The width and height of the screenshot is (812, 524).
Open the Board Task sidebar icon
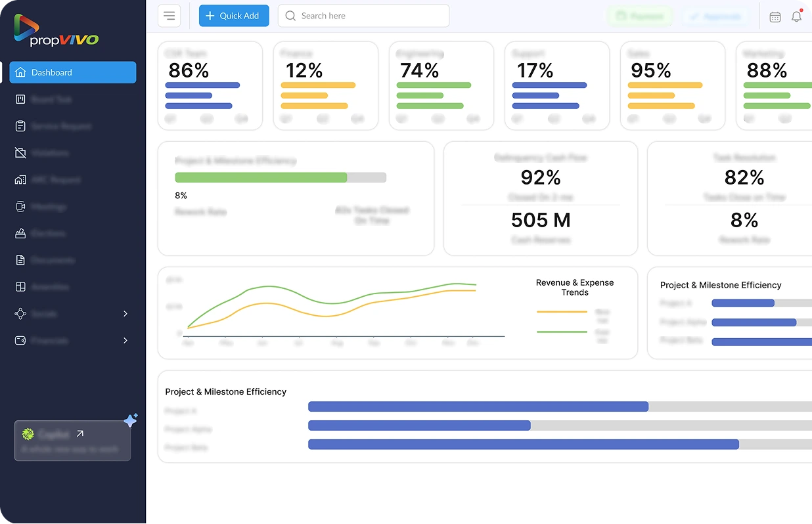pos(24,99)
